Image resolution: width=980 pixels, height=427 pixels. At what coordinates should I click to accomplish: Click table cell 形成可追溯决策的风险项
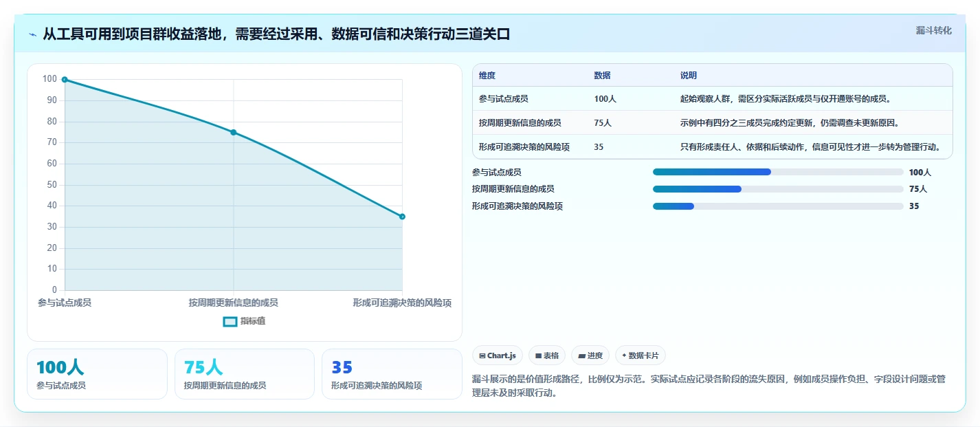(x=524, y=147)
